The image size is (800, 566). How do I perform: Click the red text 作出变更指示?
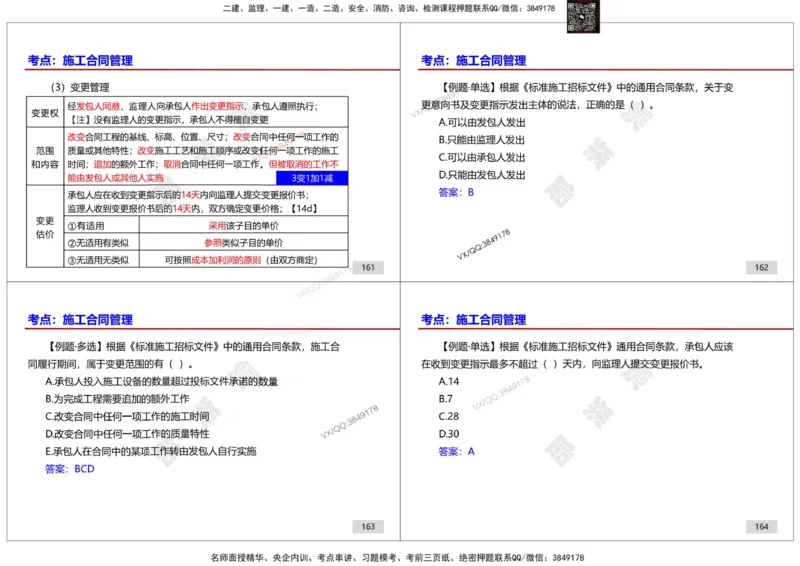point(217,106)
